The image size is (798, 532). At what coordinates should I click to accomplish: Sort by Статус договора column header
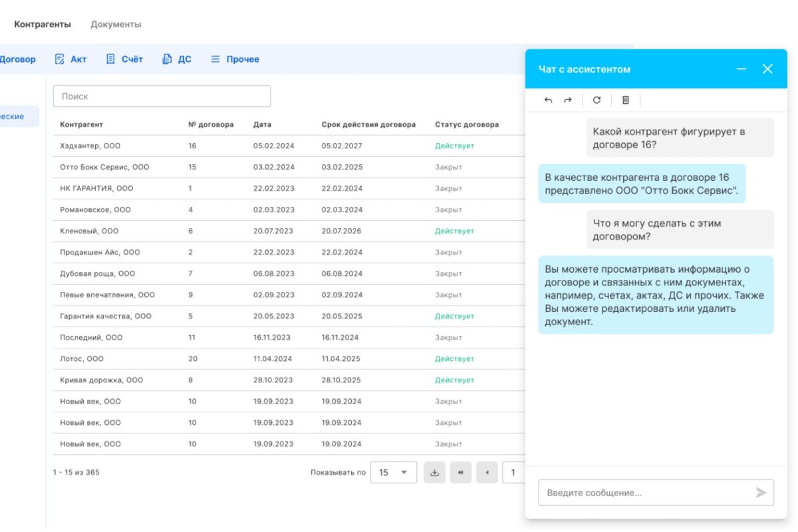(x=467, y=124)
